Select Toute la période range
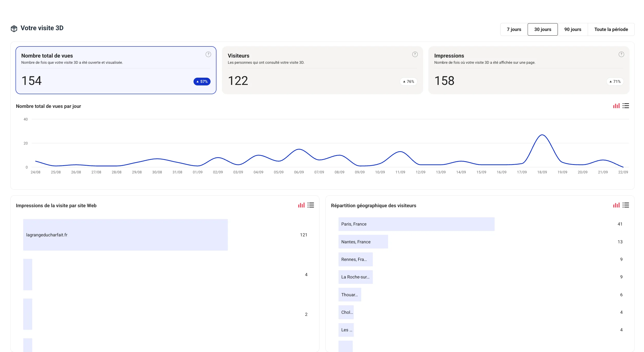The height and width of the screenshot is (352, 644). tap(611, 29)
